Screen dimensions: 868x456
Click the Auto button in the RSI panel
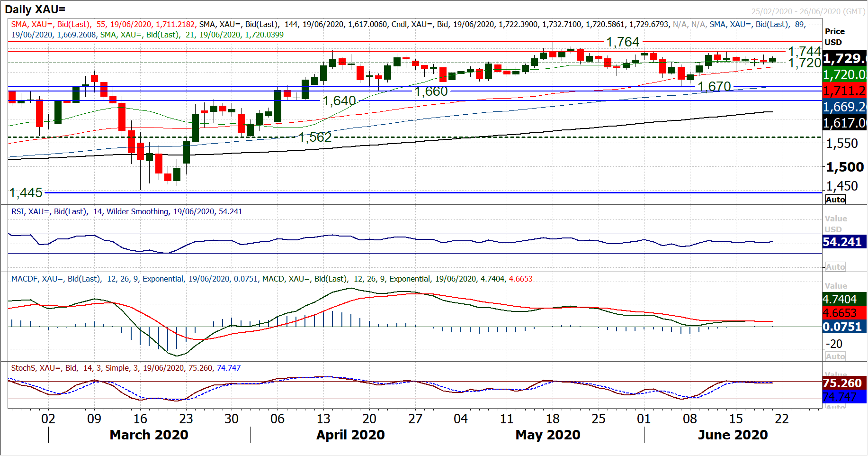point(835,267)
